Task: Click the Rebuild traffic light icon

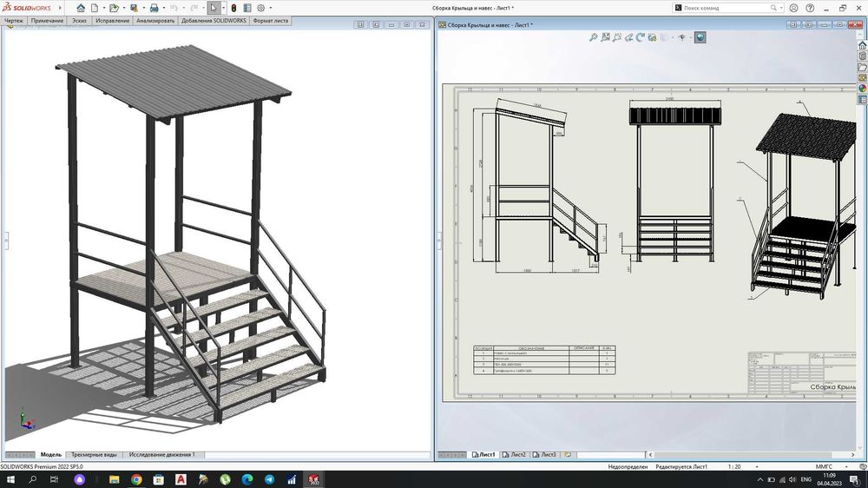Action: pyautogui.click(x=233, y=8)
